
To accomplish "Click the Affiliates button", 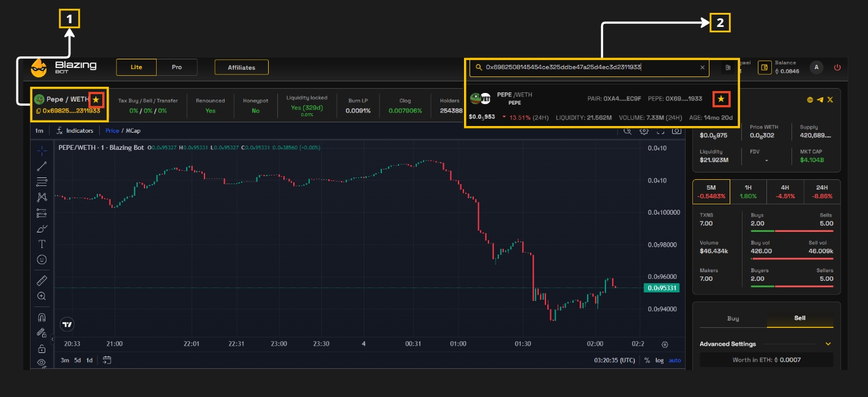I will 241,67.
